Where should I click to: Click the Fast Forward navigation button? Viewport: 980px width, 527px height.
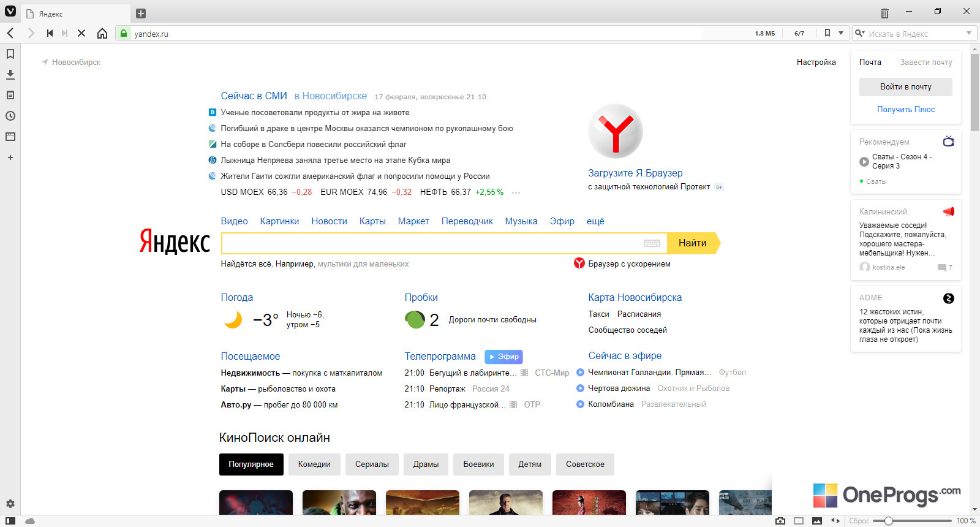coord(64,33)
